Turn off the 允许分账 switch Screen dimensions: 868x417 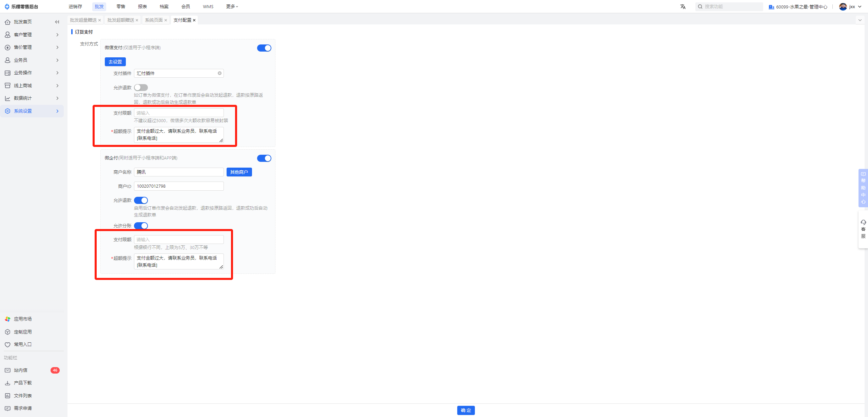tap(141, 226)
